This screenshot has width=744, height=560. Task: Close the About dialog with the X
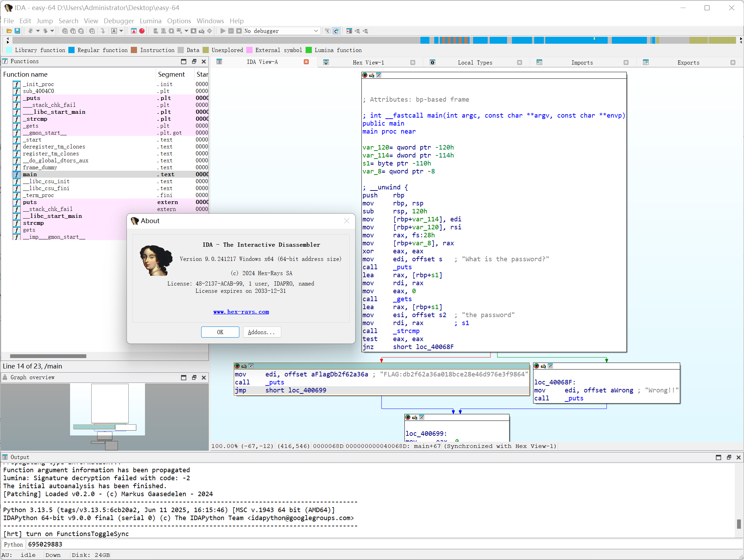pyautogui.click(x=347, y=221)
